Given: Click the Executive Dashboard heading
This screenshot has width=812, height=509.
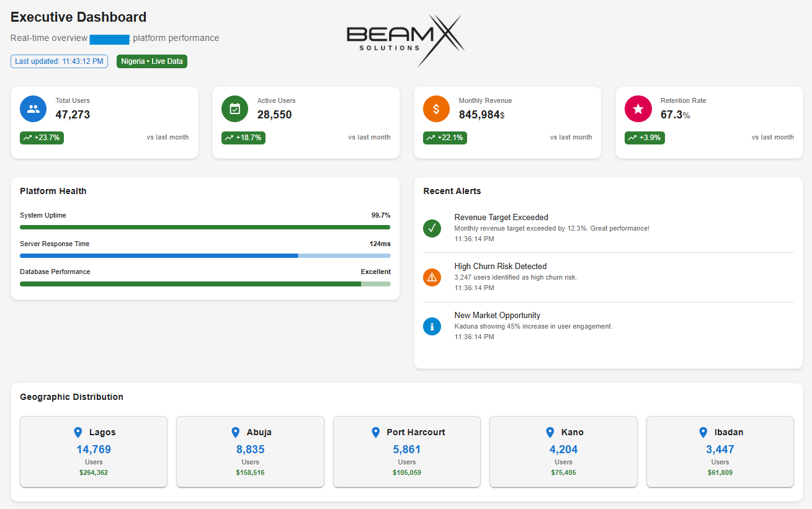Looking at the screenshot, I should point(79,17).
